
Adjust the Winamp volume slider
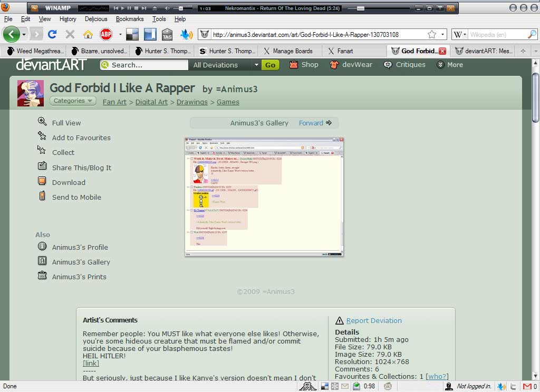180,8
